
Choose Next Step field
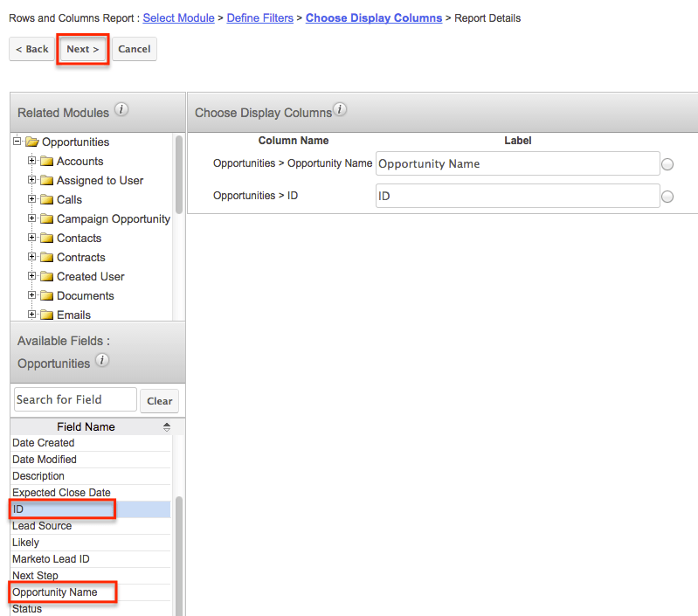(90, 576)
